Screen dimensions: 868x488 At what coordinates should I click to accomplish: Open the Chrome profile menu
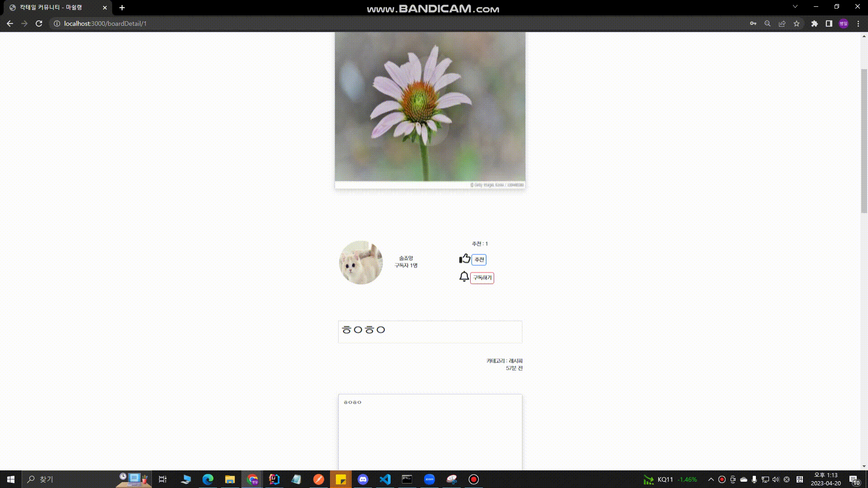coord(844,23)
